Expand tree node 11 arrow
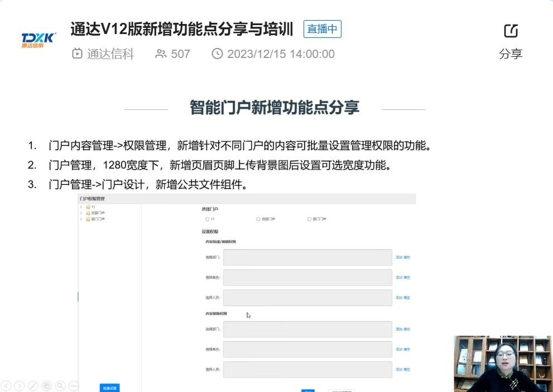Screen dimensions: 553x392 pyautogui.click(x=81, y=207)
